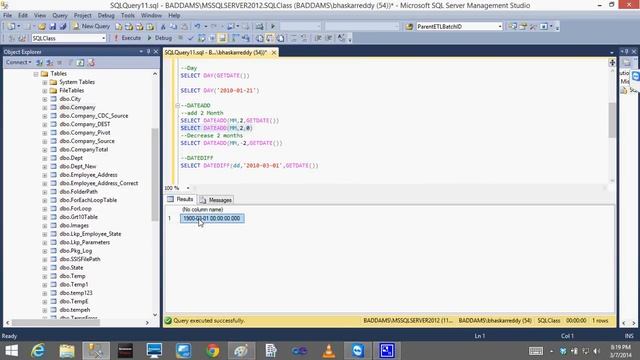Viewport: 640px width, 360px height.
Task: Select dbo.State table in the tree
Action: tap(71, 267)
